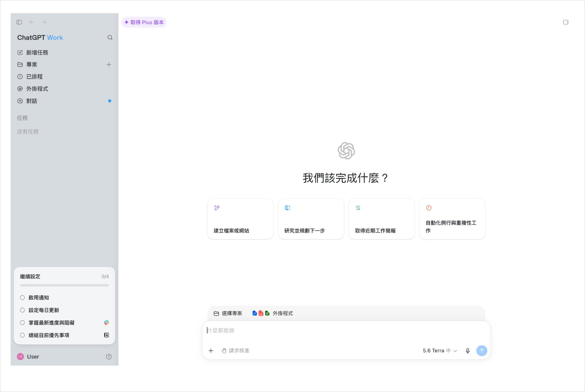
Task: Click the 0/4 progress count
Action: (x=105, y=277)
